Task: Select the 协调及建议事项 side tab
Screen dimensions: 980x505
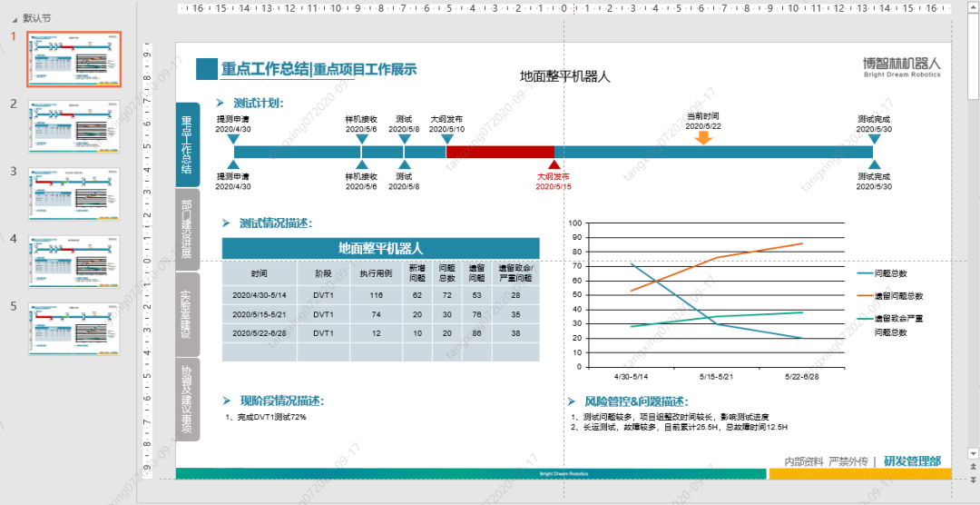Action: point(188,400)
